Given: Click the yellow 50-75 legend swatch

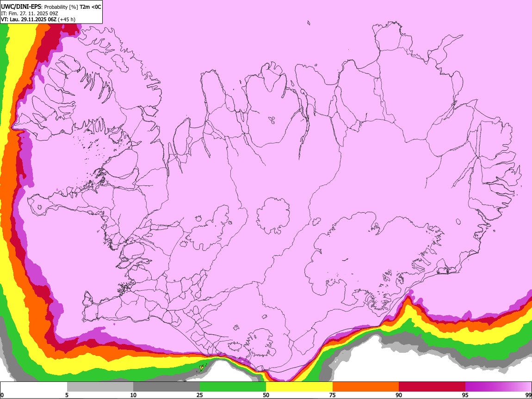Looking at the screenshot, I should (299, 387).
